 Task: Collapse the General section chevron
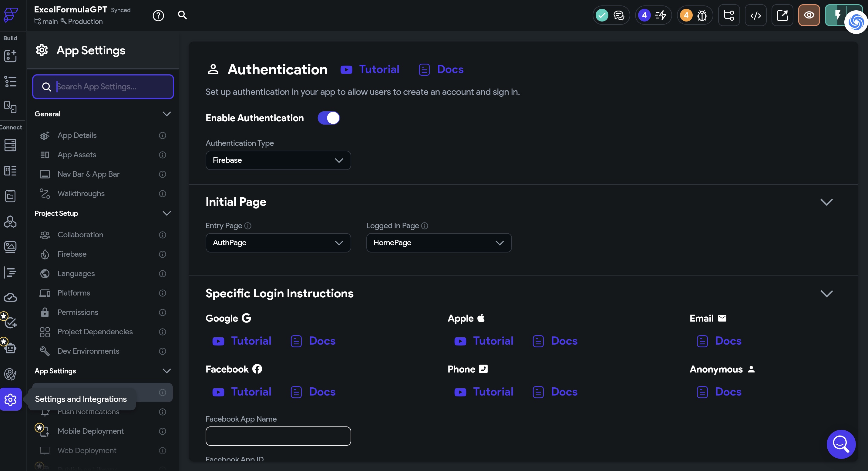[167, 114]
